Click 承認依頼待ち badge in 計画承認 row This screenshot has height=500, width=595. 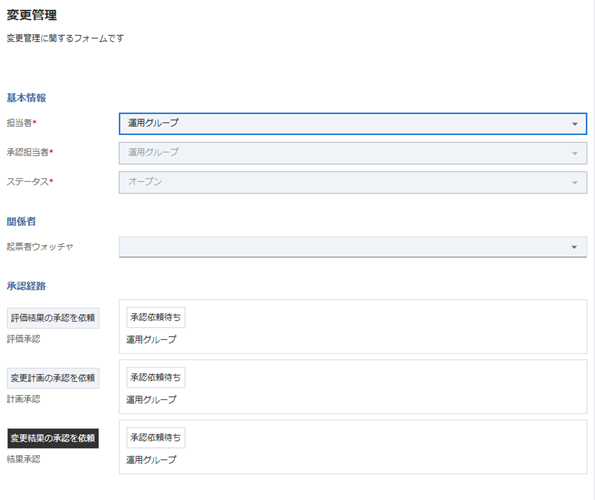point(156,377)
